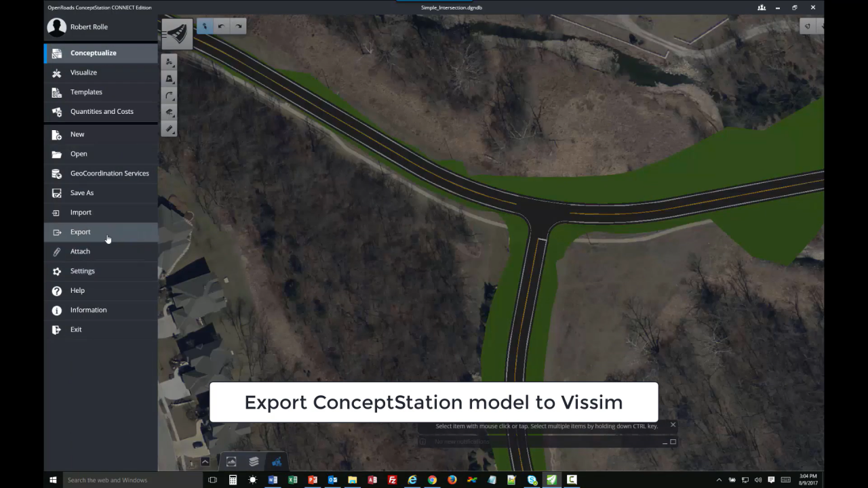Open Camtasia from the taskbar
This screenshot has height=488, width=868.
click(x=572, y=480)
